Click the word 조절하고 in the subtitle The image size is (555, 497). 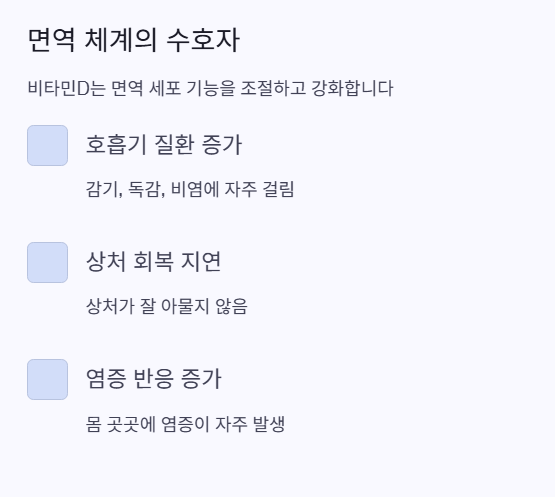click(x=273, y=88)
